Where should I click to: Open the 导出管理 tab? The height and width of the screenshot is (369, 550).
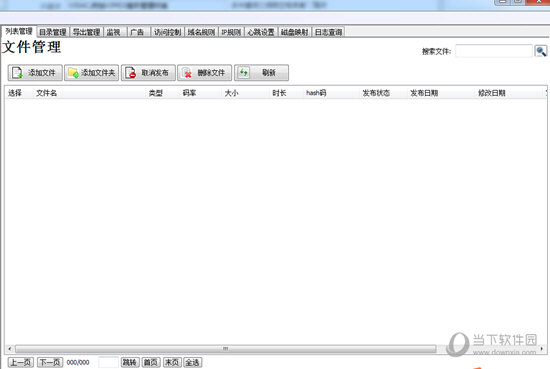tap(86, 32)
